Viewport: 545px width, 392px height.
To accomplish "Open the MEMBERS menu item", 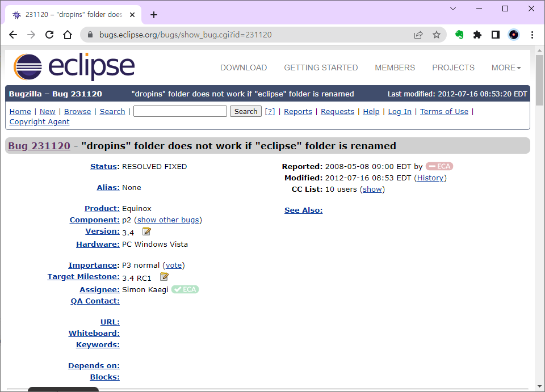I will [x=395, y=68].
